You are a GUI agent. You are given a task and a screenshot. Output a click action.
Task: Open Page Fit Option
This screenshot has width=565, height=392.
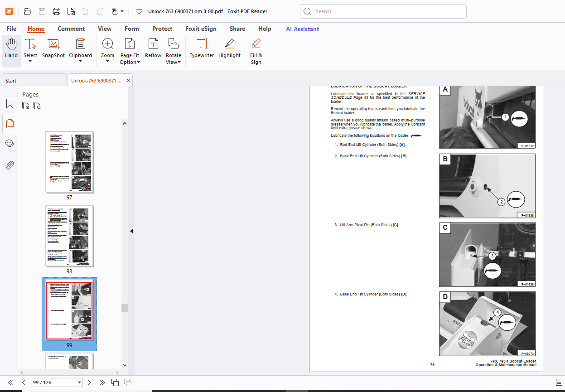coord(130,51)
